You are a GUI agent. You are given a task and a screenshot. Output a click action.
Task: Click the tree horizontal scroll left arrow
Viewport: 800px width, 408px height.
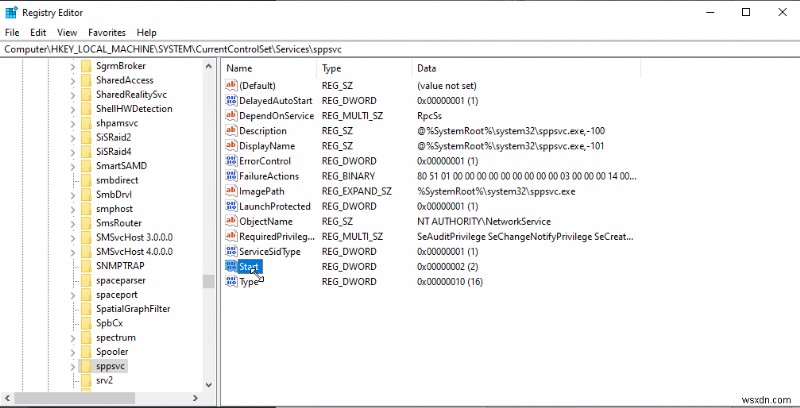(7, 398)
